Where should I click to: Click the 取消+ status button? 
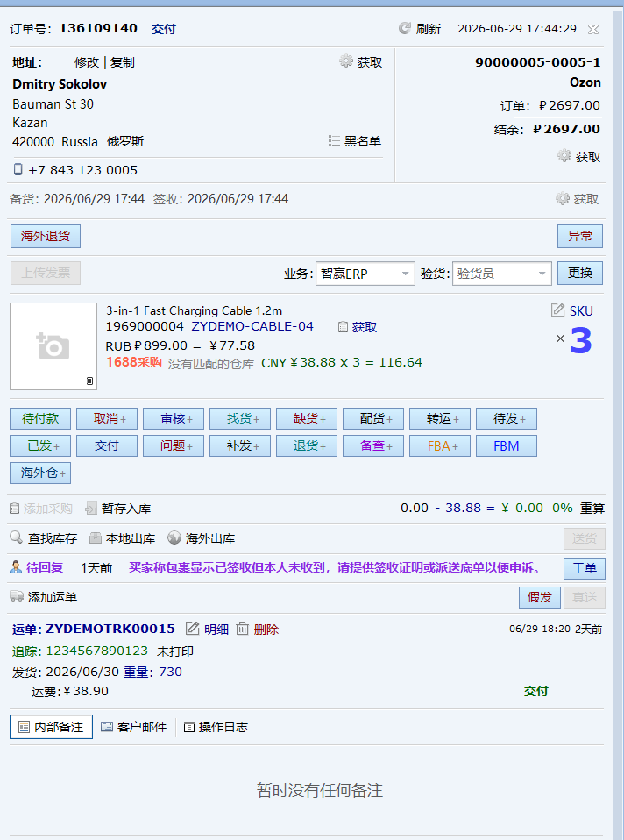point(107,419)
